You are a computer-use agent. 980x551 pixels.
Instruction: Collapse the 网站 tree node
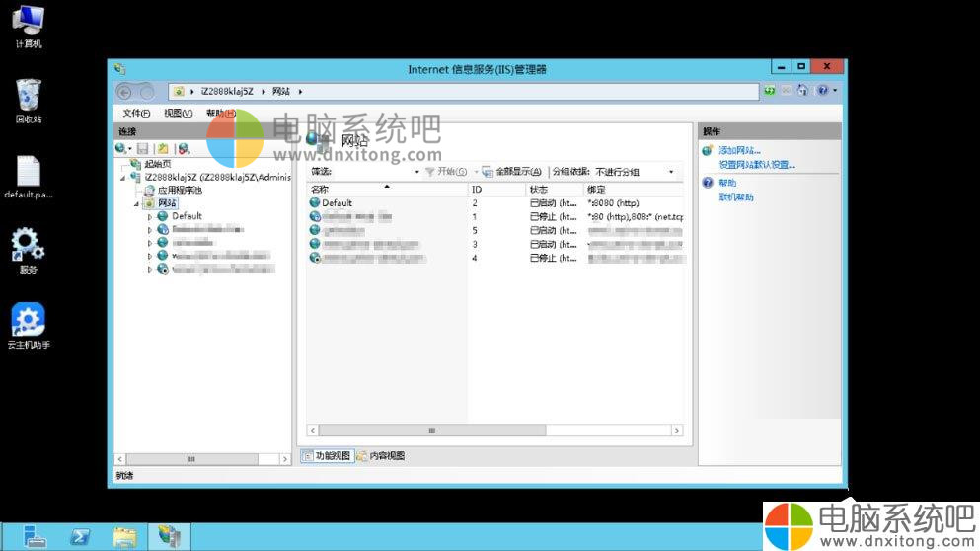click(136, 203)
